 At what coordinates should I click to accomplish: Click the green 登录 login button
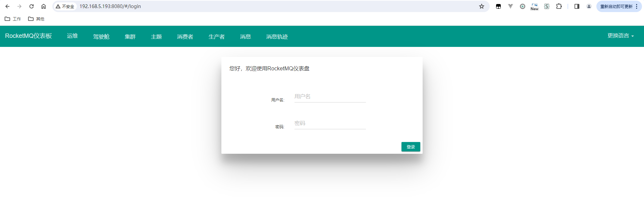tap(411, 147)
